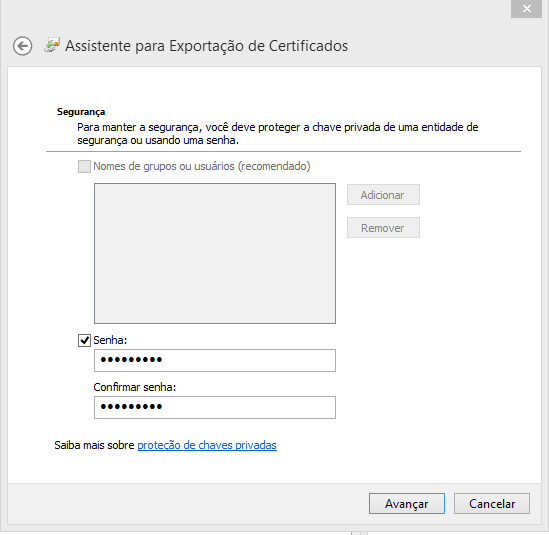549x535 pixels.
Task: Focus the Senha password field
Action: (x=215, y=360)
